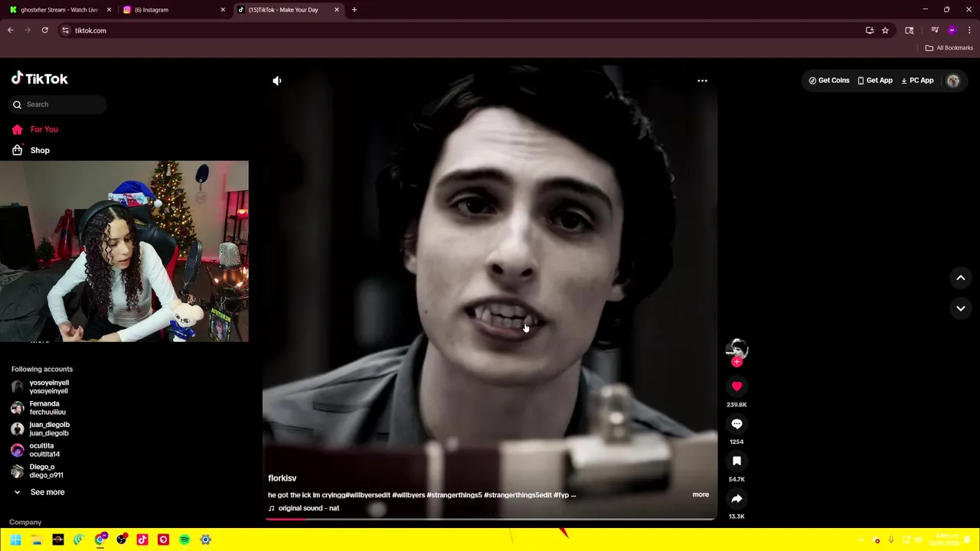980x551 pixels.
Task: Click the #willbyers hashtag
Action: [408, 495]
